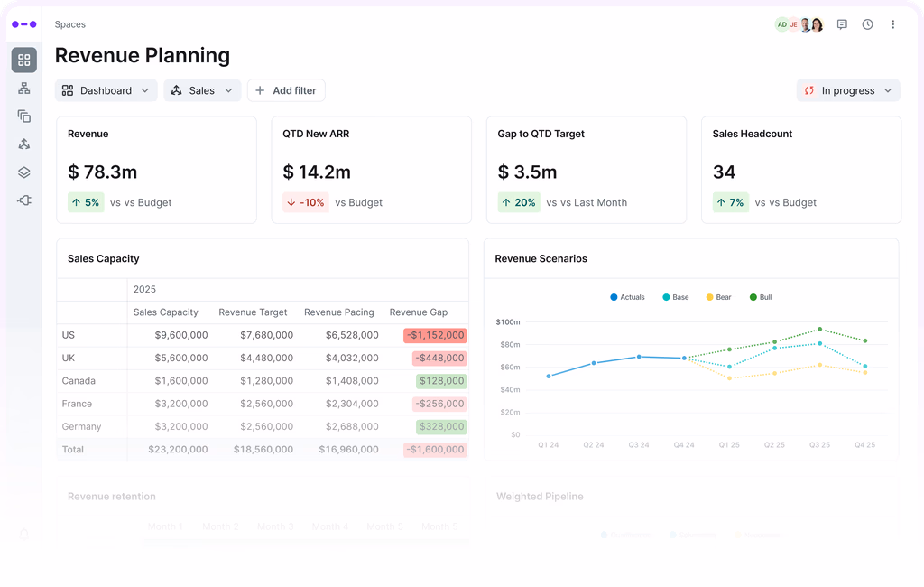Viewport: 924px width, 587px height.
Task: Click the Sales Capacity panel title
Action: 104,258
